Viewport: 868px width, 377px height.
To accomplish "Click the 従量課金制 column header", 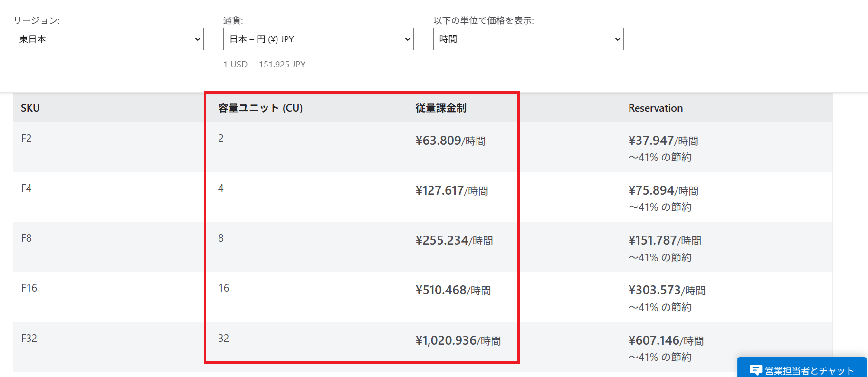I will pos(441,108).
